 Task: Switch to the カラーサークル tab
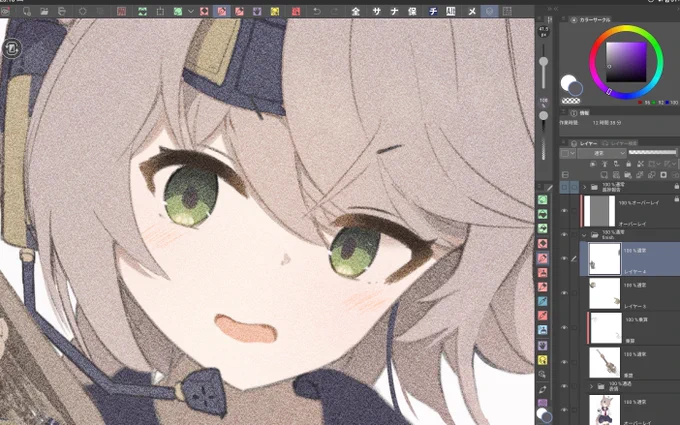click(591, 20)
